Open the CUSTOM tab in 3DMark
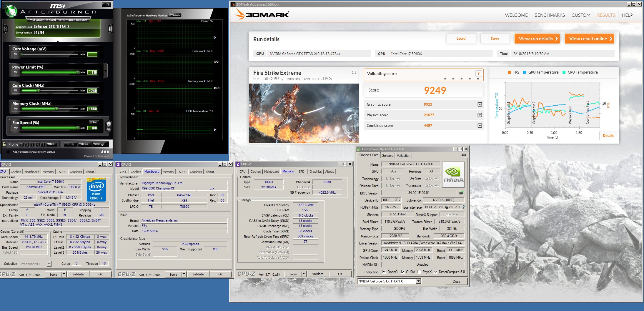Viewport: 644px width, 311px height. pyautogui.click(x=581, y=15)
